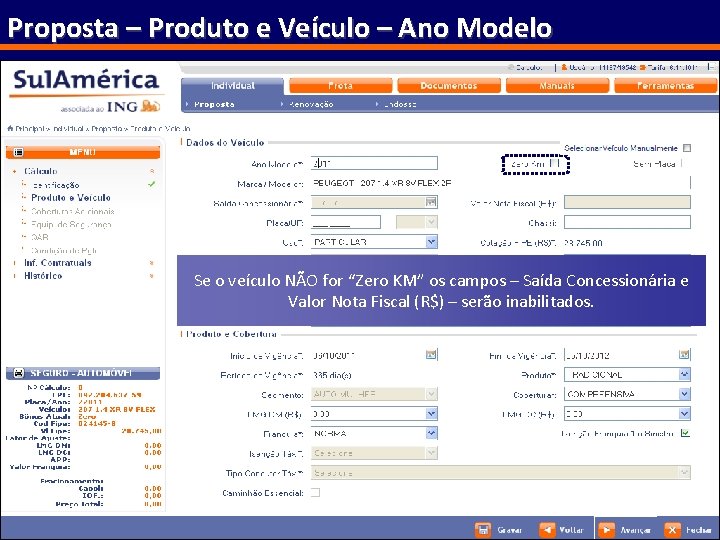720x540 pixels.
Task: Select the Renovação submenu item
Action: pos(311,104)
